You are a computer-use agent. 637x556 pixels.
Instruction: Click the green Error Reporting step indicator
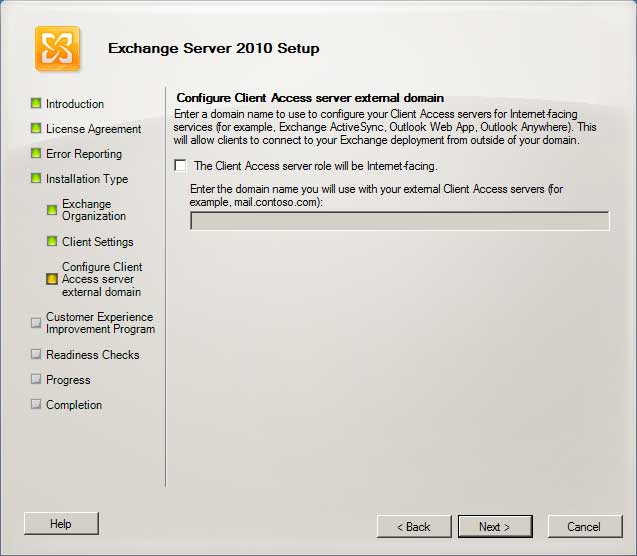click(x=36, y=153)
